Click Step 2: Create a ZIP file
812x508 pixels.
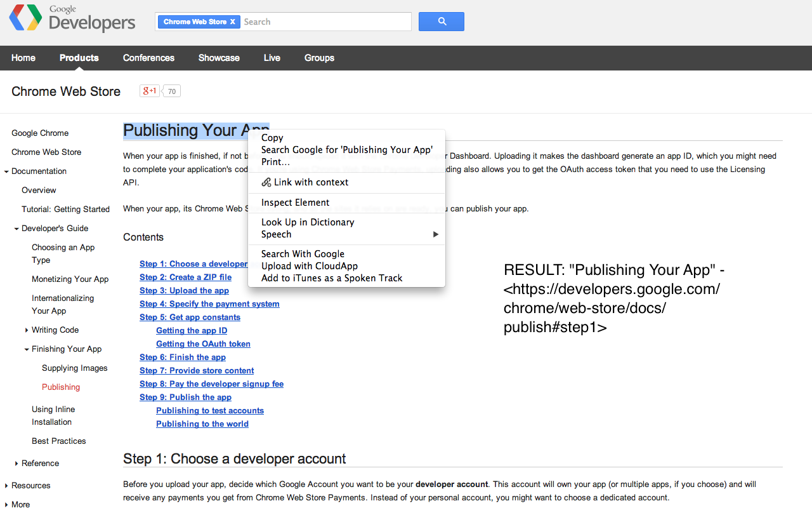point(186,277)
